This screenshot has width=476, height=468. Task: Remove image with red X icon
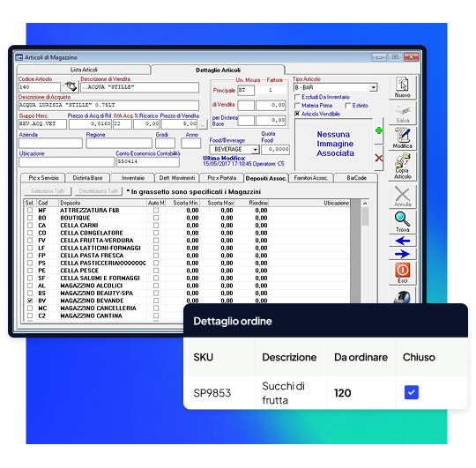[378, 158]
